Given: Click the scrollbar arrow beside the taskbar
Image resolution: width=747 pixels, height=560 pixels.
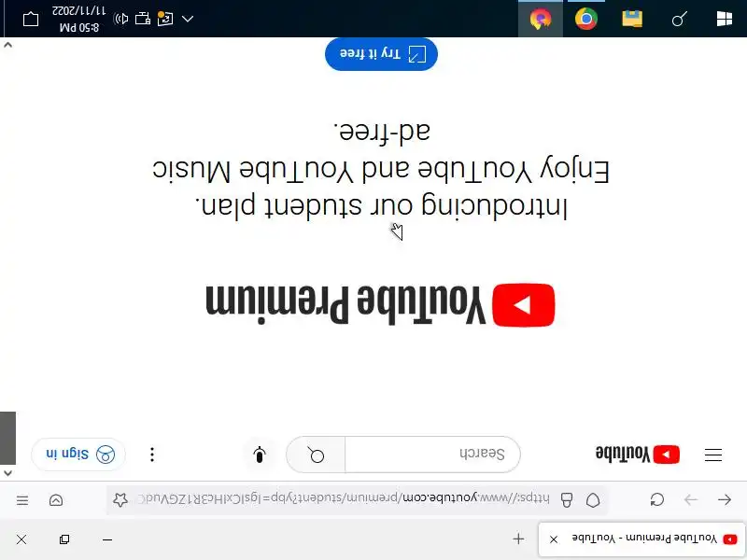Looking at the screenshot, I should (7, 45).
